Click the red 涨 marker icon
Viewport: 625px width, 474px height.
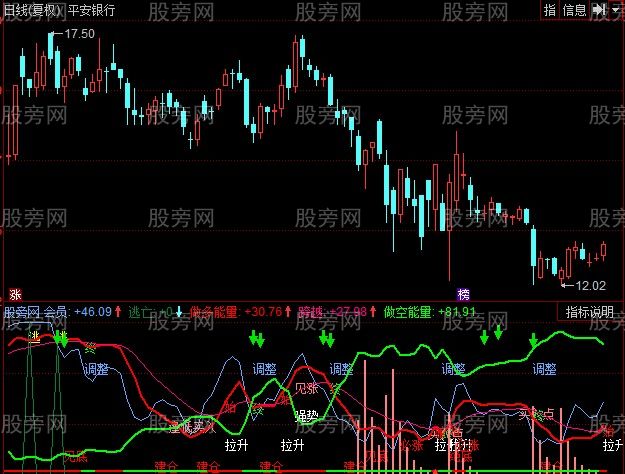pos(14,295)
